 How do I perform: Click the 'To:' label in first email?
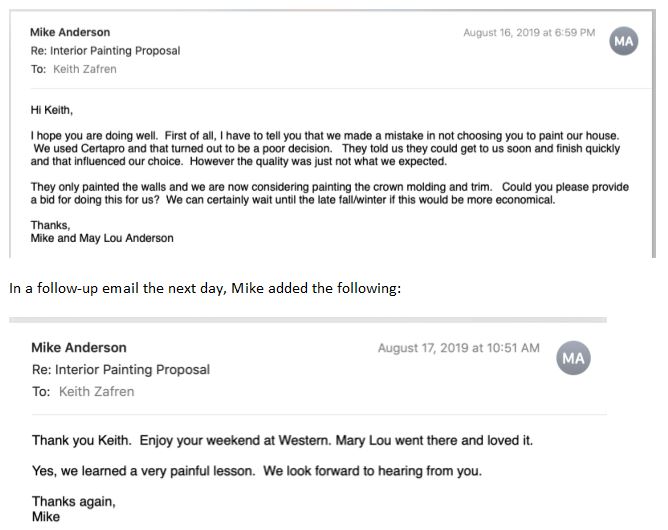(38, 69)
